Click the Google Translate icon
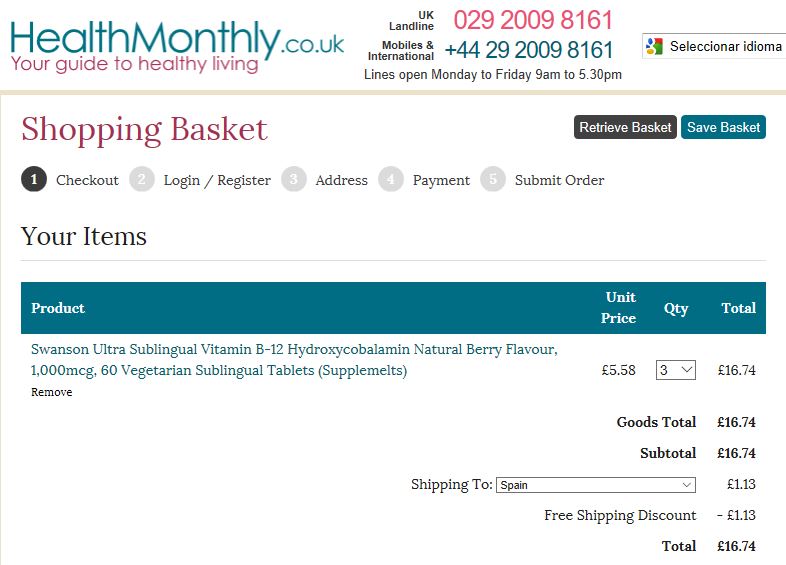 655,46
